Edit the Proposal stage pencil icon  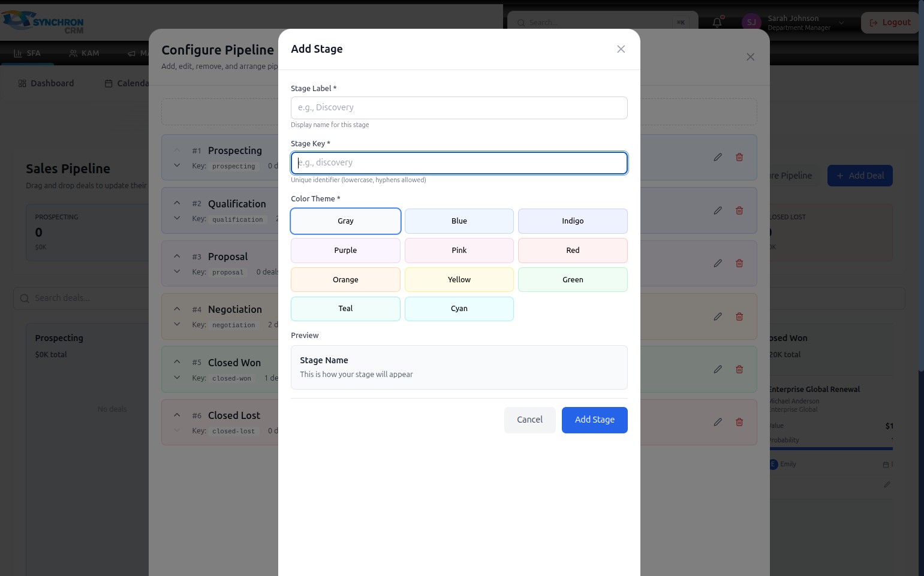point(718,263)
